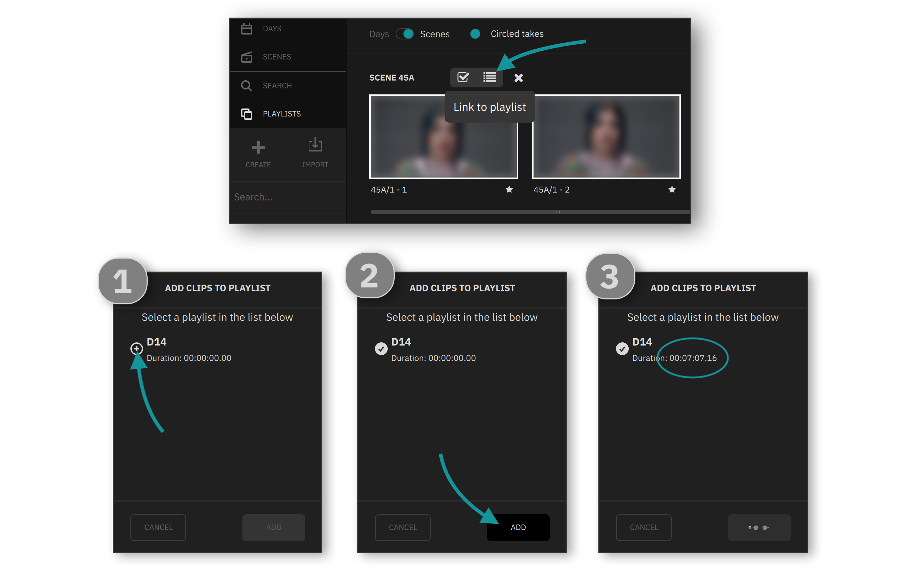Deselect checked D14 playlist in panel 2
924x577 pixels.
(x=381, y=348)
